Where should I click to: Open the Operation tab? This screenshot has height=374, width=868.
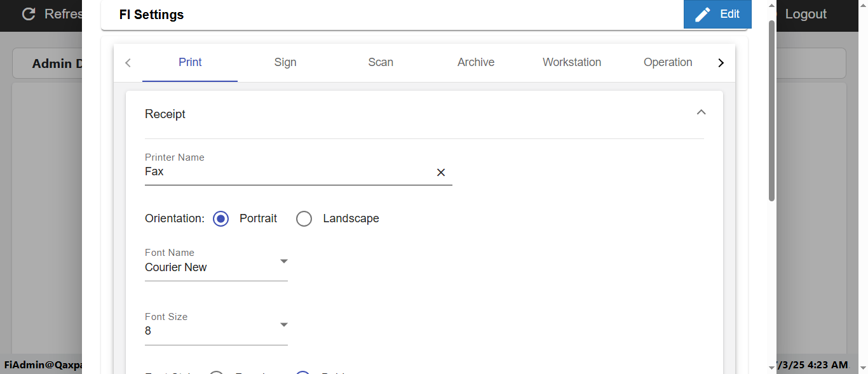coord(668,62)
